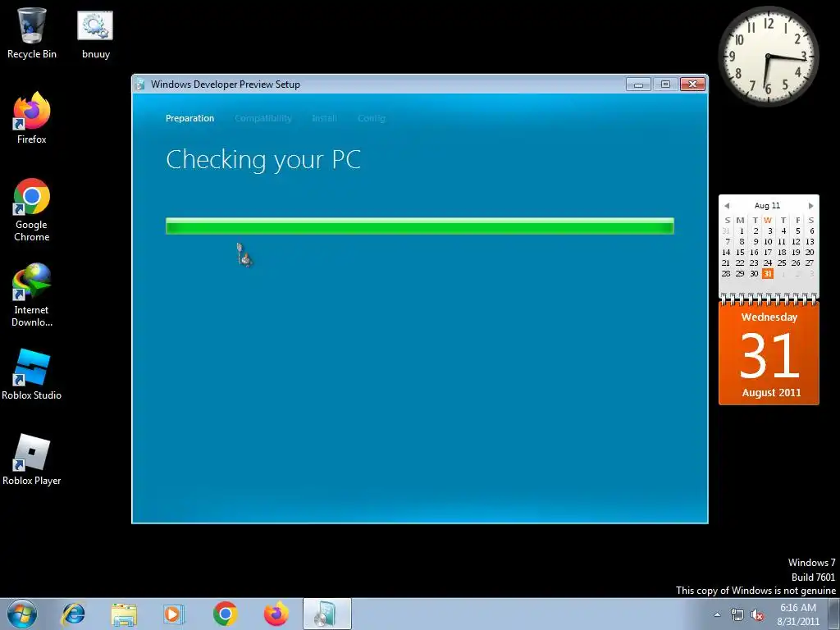This screenshot has height=630, width=840.
Task: Open the muted volume tray icon
Action: pos(757,615)
